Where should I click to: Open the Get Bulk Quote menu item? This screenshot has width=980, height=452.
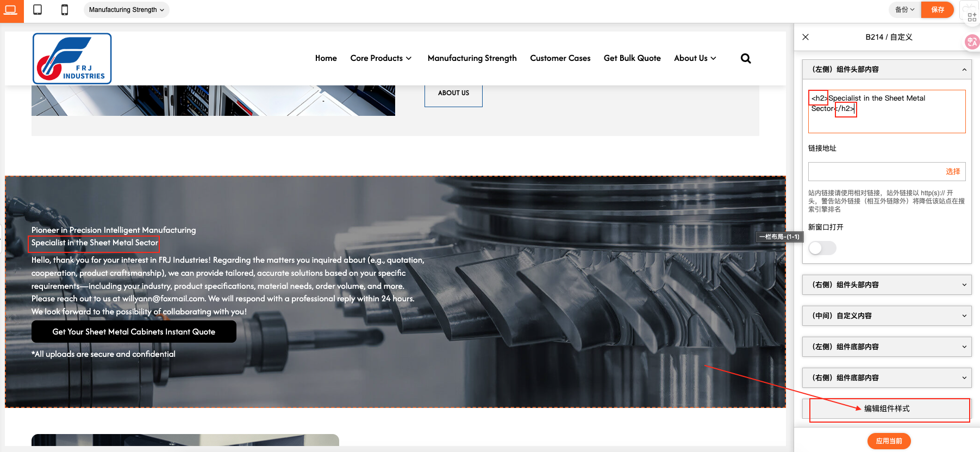[632, 58]
